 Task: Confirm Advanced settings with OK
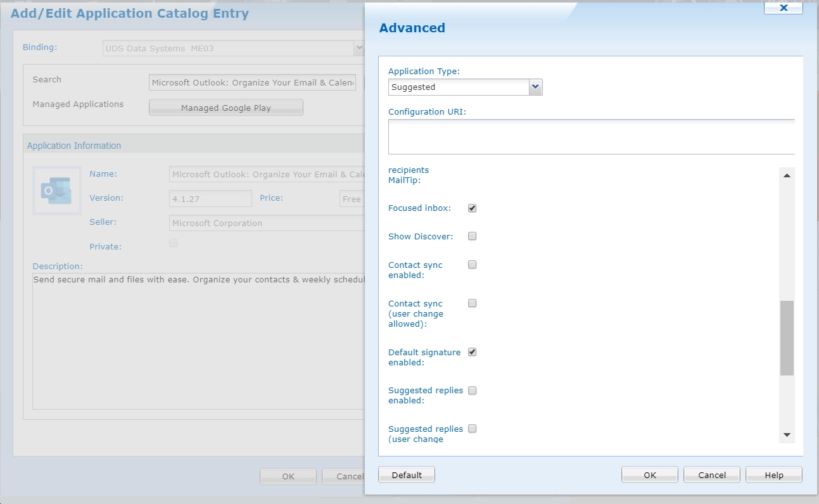pos(649,475)
